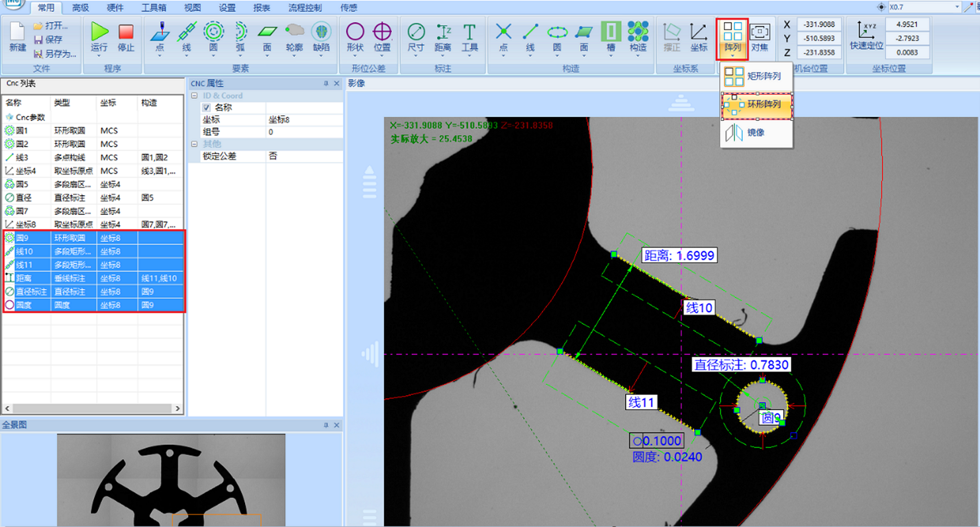
Task: Choose mirror (镜像) from array menu
Action: pos(755,133)
